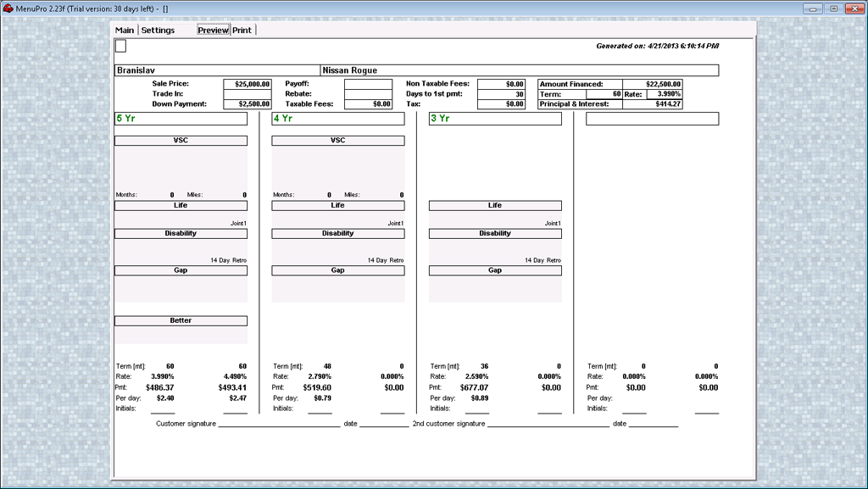The height and width of the screenshot is (489, 868).
Task: Select the Preview tab
Action: (213, 31)
